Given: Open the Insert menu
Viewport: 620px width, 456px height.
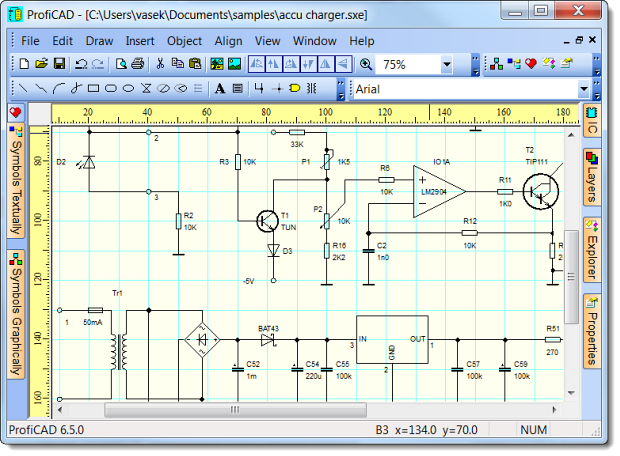Looking at the screenshot, I should coord(139,41).
